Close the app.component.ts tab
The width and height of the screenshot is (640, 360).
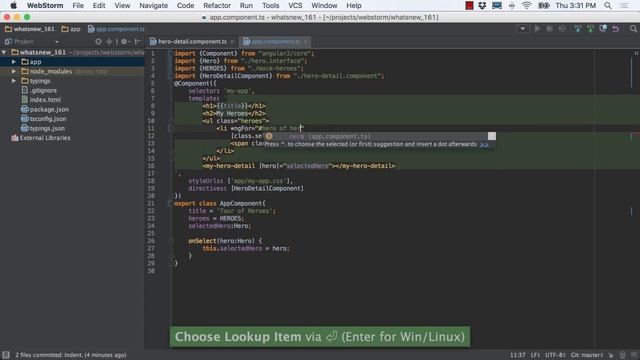306,42
